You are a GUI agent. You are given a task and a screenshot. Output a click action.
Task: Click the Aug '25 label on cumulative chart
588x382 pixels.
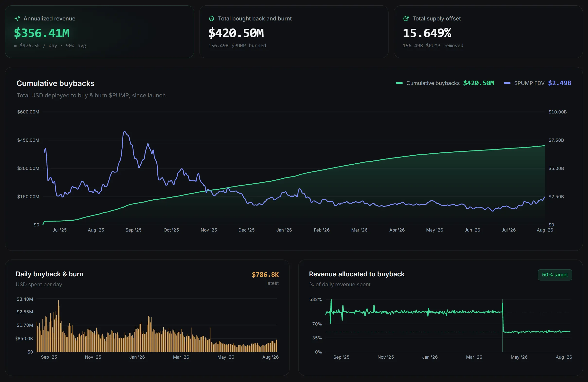click(x=96, y=230)
